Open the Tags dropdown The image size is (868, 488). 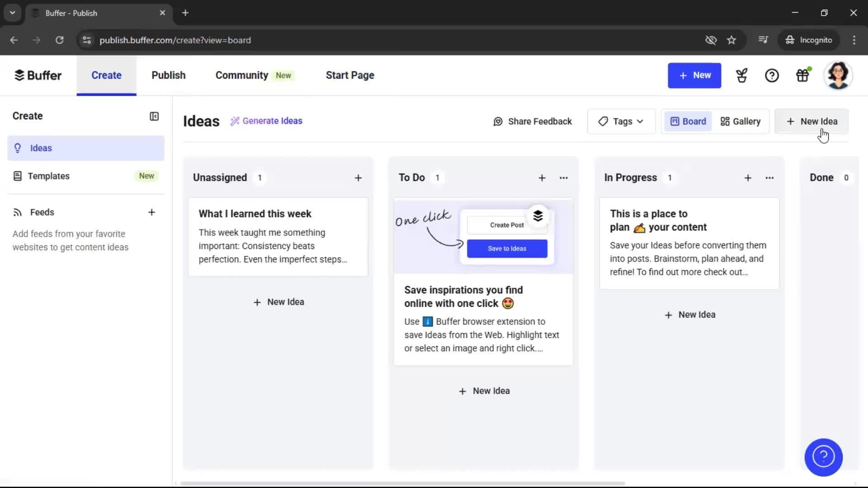pos(621,121)
